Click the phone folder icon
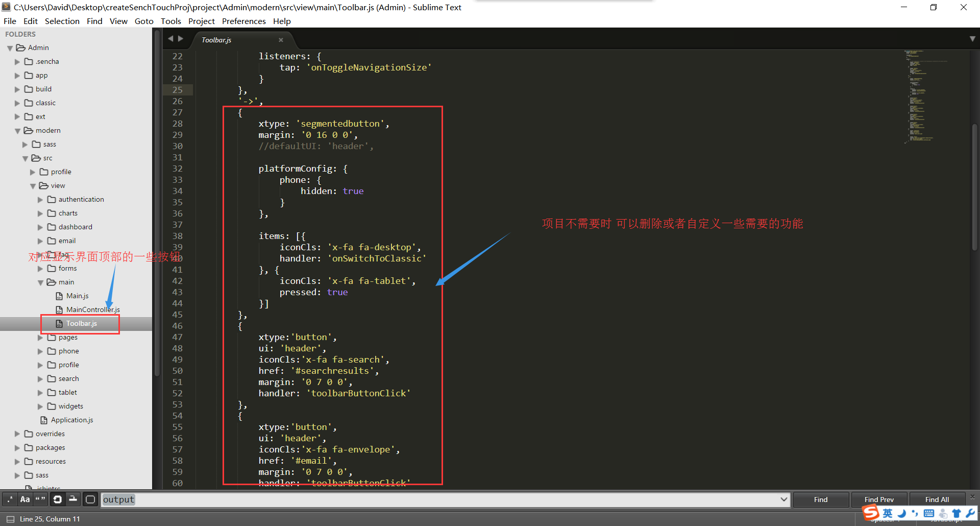The height and width of the screenshot is (526, 980). 52,351
